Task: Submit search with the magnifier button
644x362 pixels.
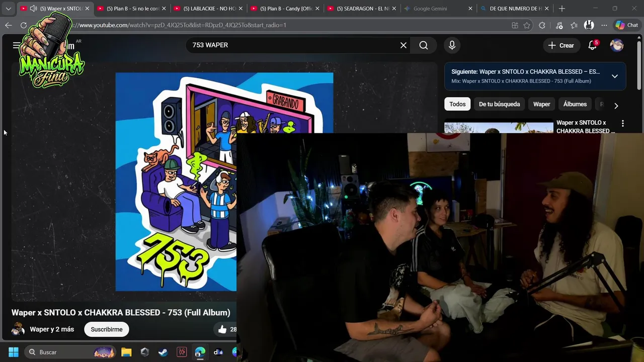Action: 424,45
